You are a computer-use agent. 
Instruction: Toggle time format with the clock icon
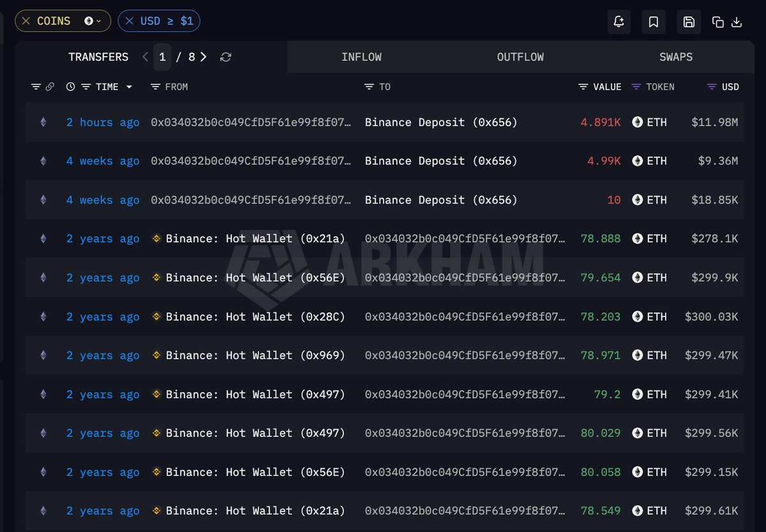(70, 87)
